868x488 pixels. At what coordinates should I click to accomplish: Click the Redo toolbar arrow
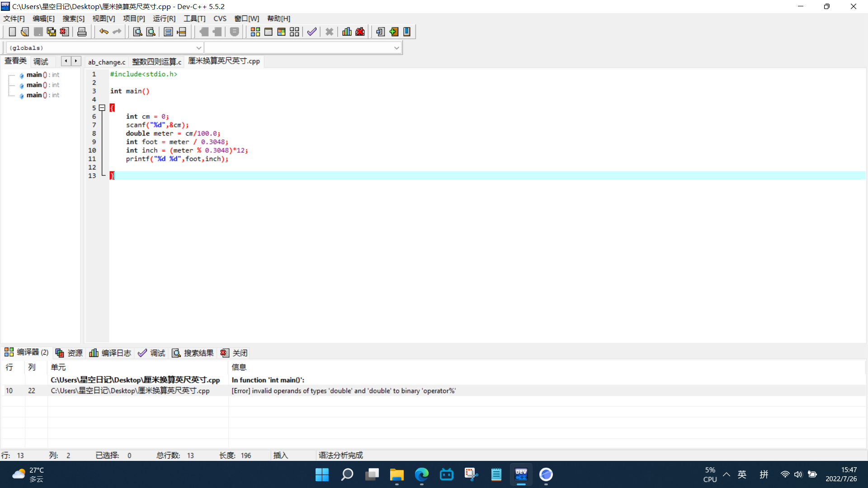point(117,32)
